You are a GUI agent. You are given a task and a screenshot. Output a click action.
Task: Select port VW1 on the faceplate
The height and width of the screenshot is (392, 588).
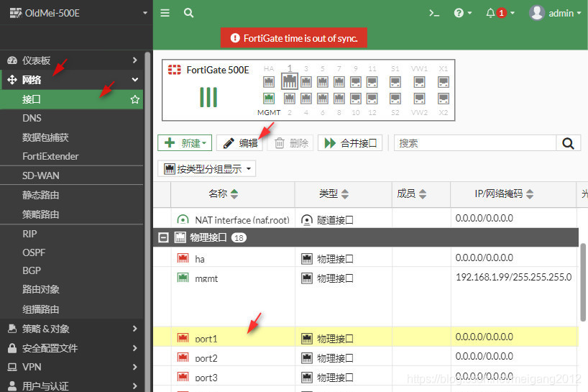click(419, 82)
